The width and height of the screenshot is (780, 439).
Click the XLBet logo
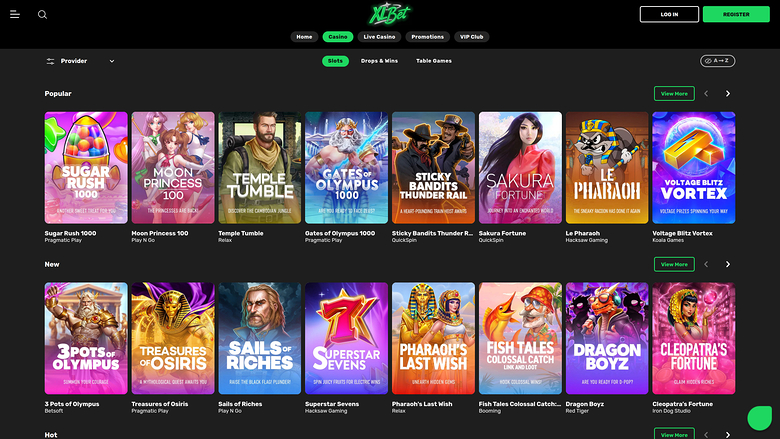point(390,13)
